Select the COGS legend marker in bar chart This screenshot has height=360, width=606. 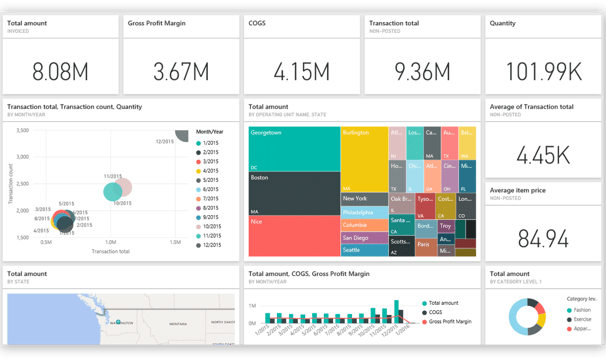tap(424, 312)
